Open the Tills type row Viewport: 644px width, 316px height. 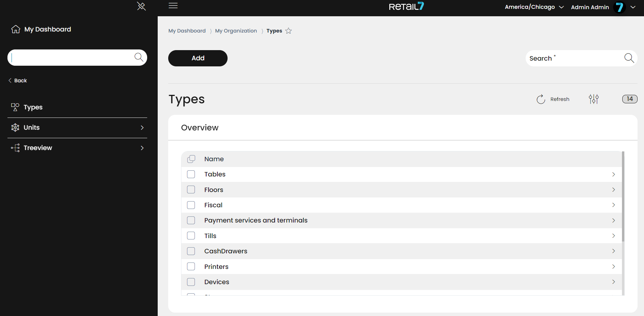coord(402,236)
